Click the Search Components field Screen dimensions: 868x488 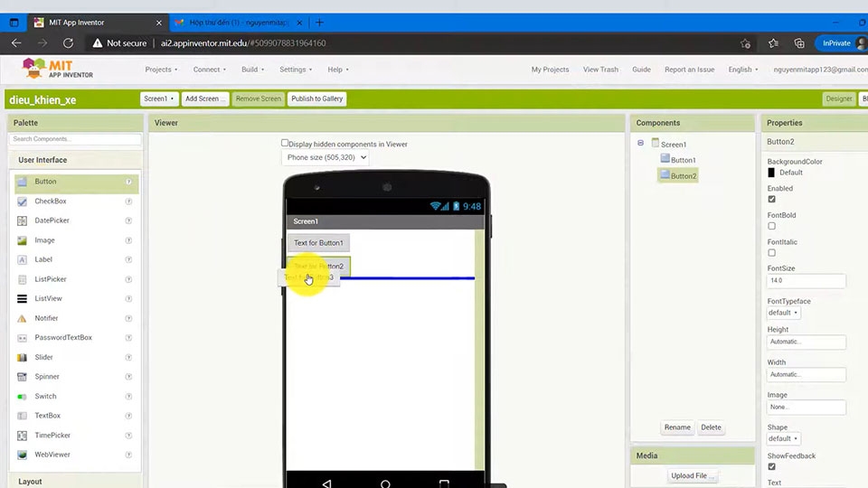pyautogui.click(x=75, y=139)
